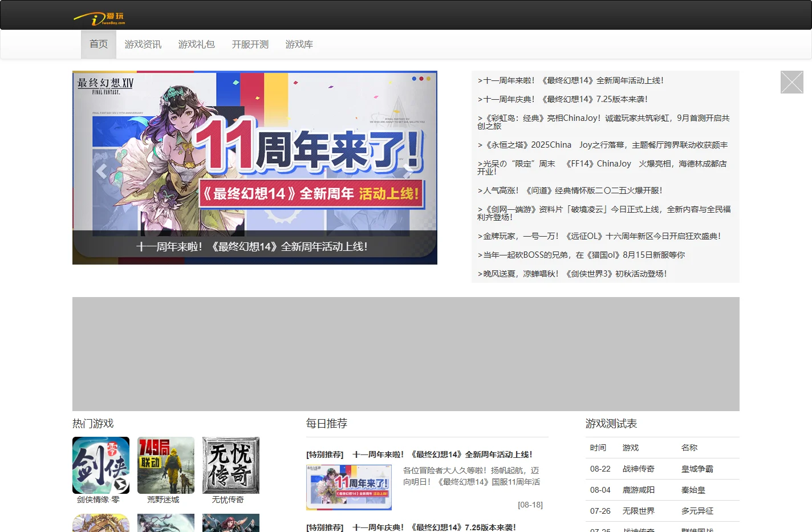Screen dimensions: 812x532
Task: Click the [08-18] article date
Action: [x=530, y=505]
